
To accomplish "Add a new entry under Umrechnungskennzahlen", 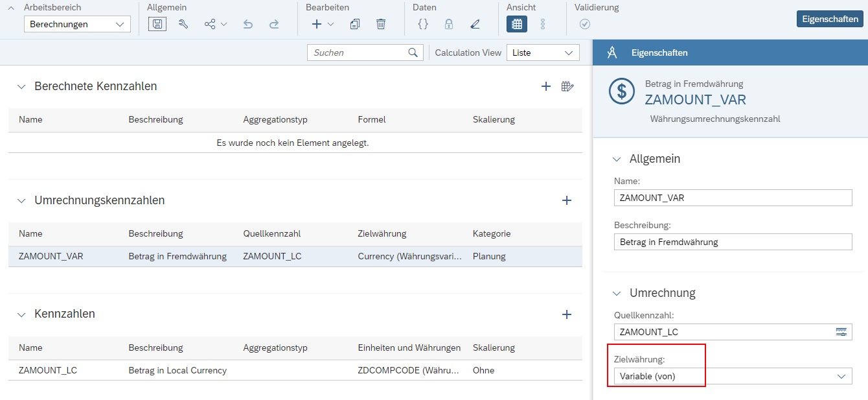I will (567, 200).
